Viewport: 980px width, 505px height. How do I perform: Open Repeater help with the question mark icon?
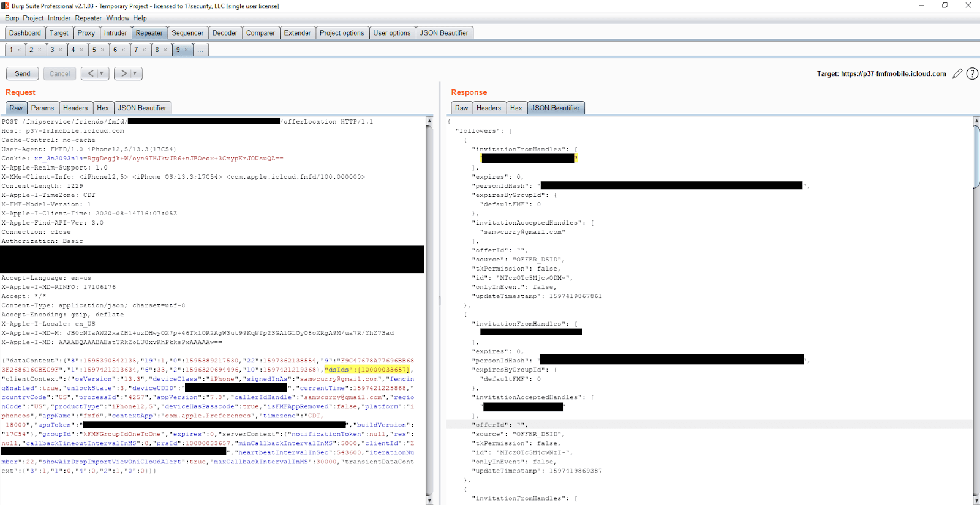(972, 74)
